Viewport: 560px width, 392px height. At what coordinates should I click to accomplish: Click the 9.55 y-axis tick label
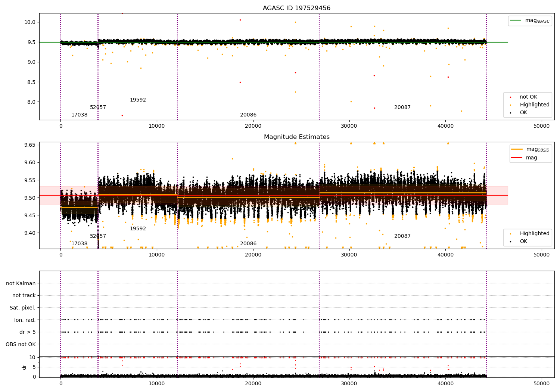pyautogui.click(x=30, y=180)
